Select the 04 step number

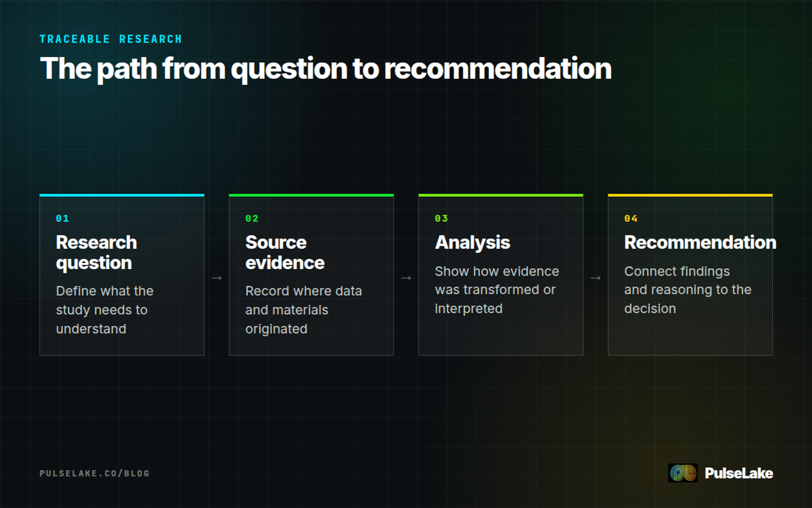click(631, 218)
